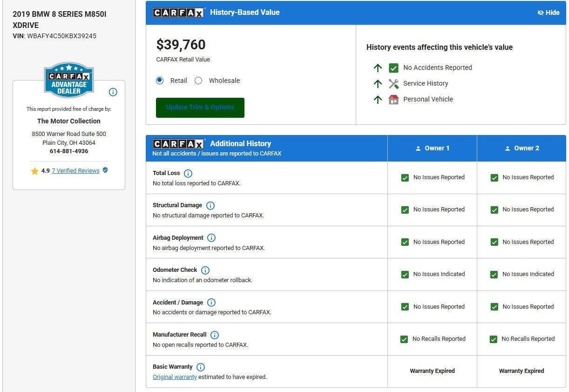Hide the History-Based Value panel

[549, 13]
